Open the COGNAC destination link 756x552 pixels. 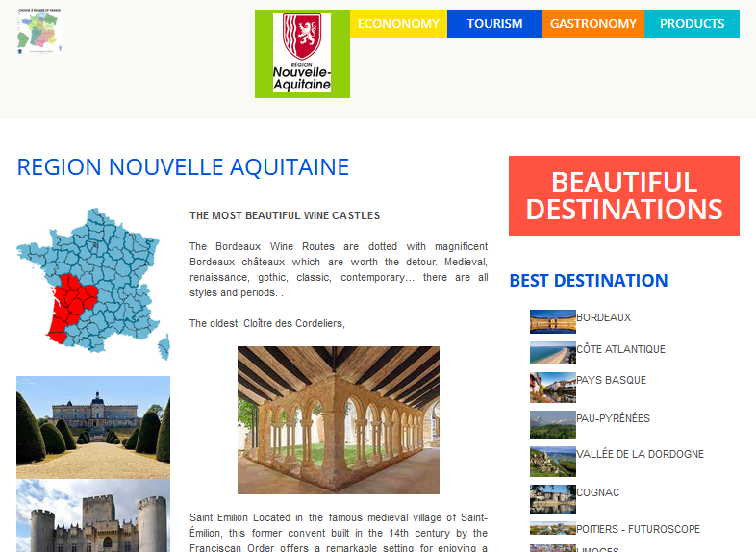[x=597, y=492]
